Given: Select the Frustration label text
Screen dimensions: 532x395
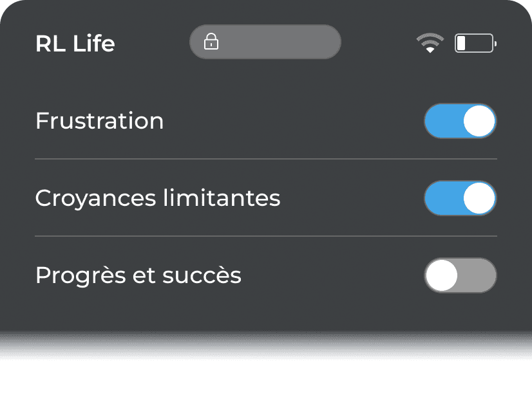Looking at the screenshot, I should pyautogui.click(x=99, y=121).
